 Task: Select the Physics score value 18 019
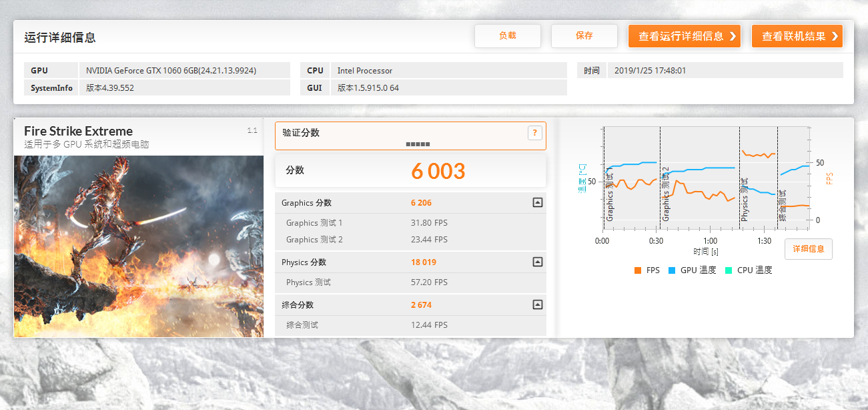click(424, 262)
